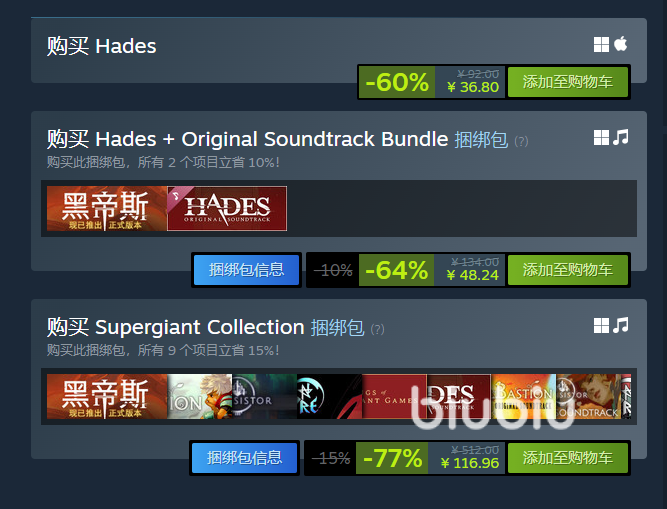Click the Windows platform icon for Hades
Viewport: 667px width, 509px height.
[x=601, y=44]
